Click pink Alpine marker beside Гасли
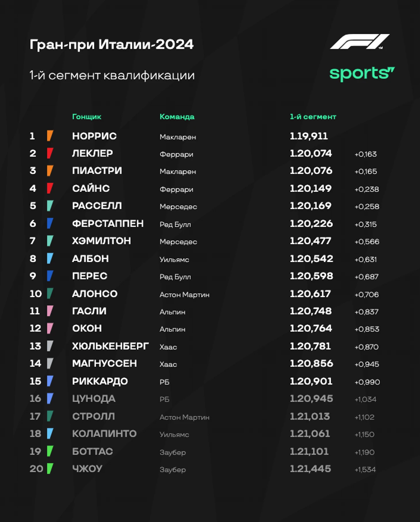The image size is (420, 522). (50, 311)
